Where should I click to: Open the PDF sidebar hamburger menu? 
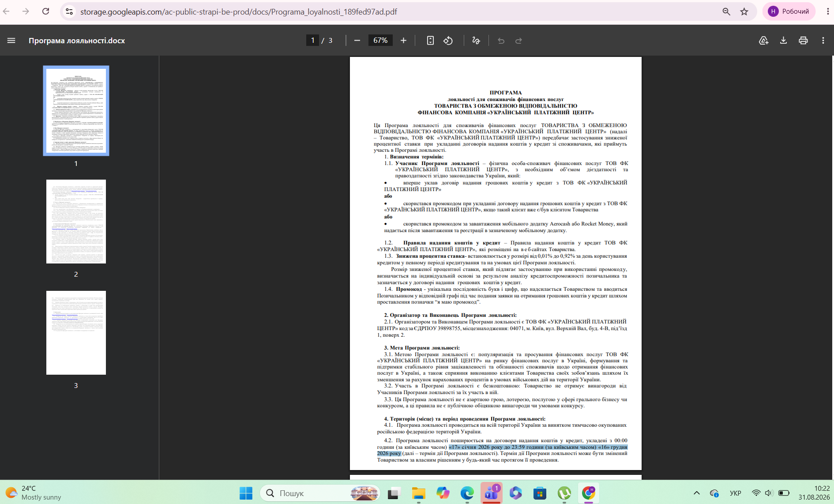11,41
